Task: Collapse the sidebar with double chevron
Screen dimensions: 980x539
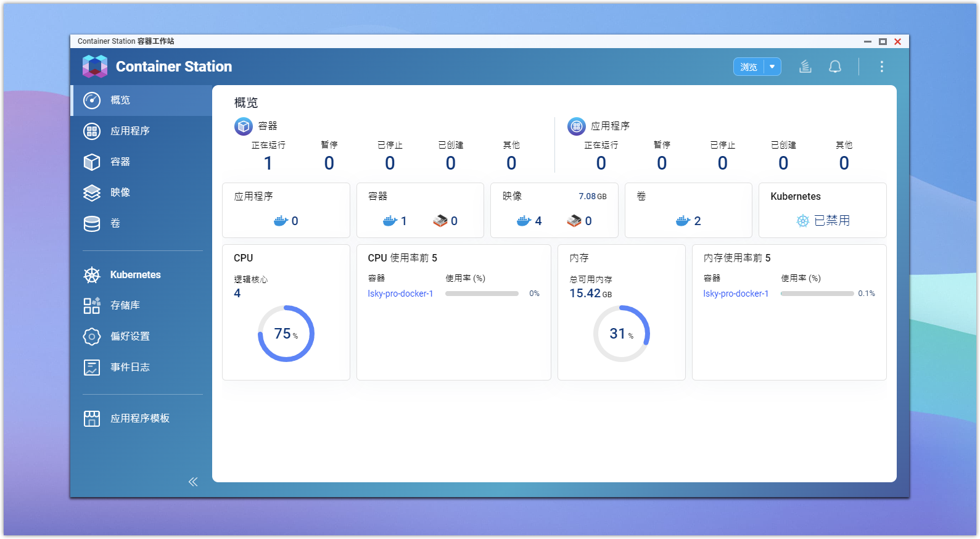Action: coord(193,482)
